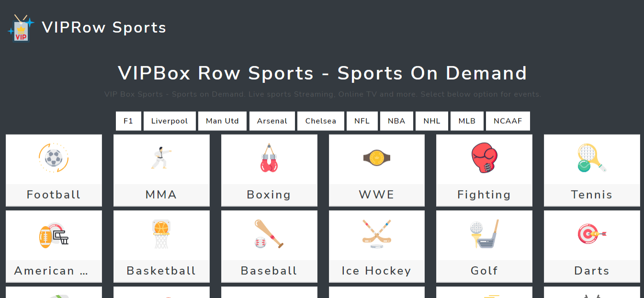Open the Tennis category label
Screen dimensions: 644x298
click(592, 195)
